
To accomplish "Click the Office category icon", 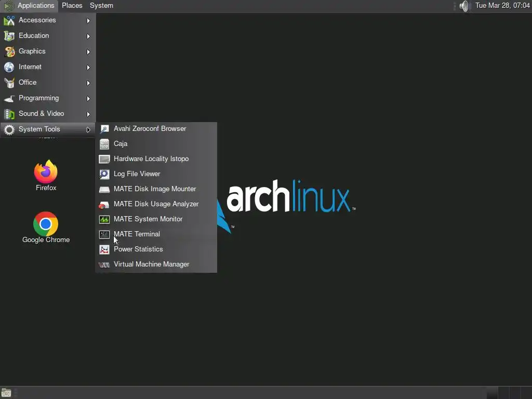I will (x=9, y=83).
